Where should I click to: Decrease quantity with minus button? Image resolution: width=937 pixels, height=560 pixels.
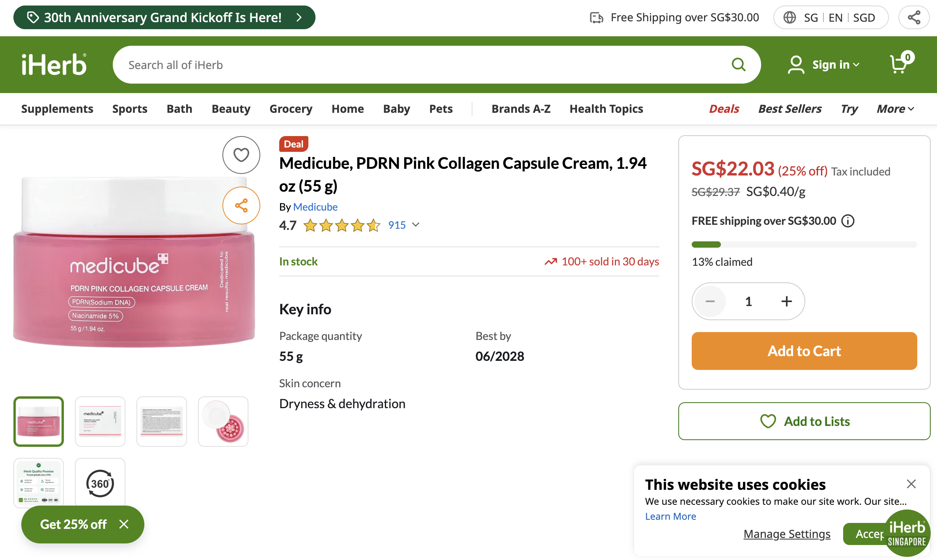pos(710,301)
